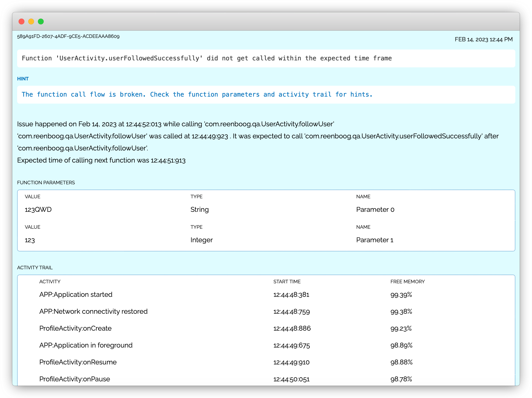This screenshot has height=398, width=532.
Task: Click the APP:Network connectivity restored entry
Action: point(93,311)
